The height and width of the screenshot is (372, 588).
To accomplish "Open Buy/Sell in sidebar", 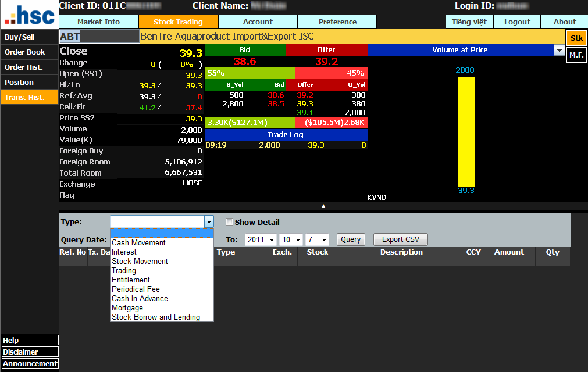I will point(29,37).
